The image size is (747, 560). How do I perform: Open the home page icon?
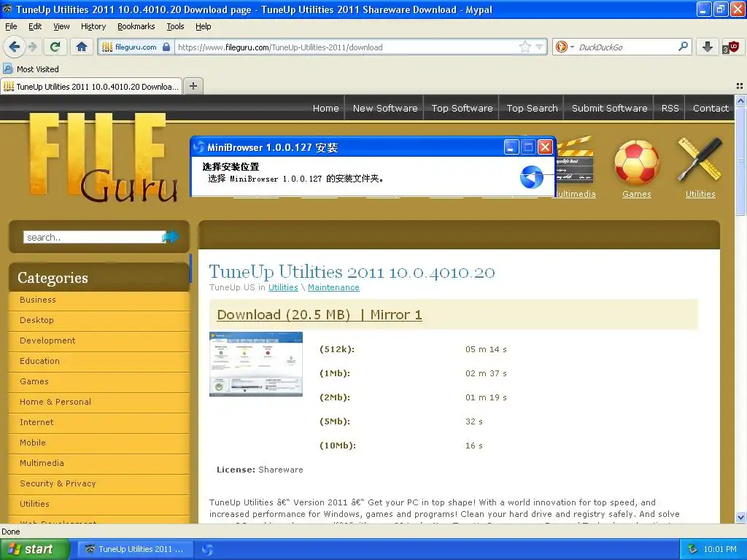point(82,47)
